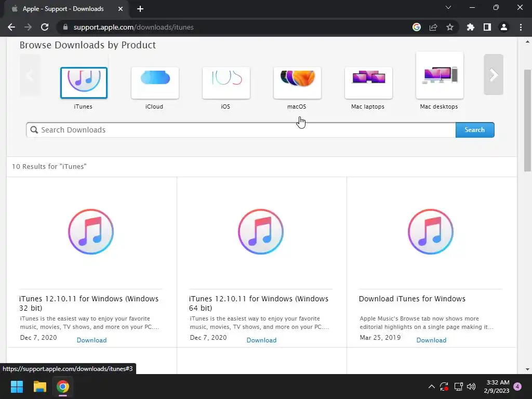Open Download iTunes for Windows title

412,299
